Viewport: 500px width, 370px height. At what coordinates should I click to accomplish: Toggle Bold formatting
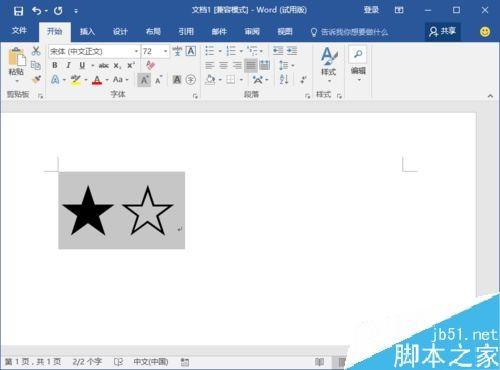(55, 65)
